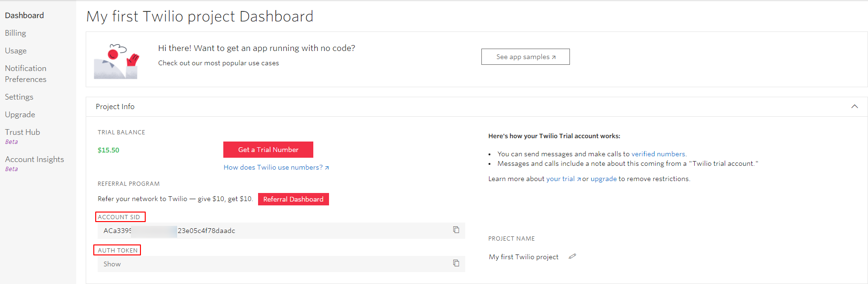The width and height of the screenshot is (868, 284).
Task: Edit the project name pencil icon
Action: (x=572, y=256)
